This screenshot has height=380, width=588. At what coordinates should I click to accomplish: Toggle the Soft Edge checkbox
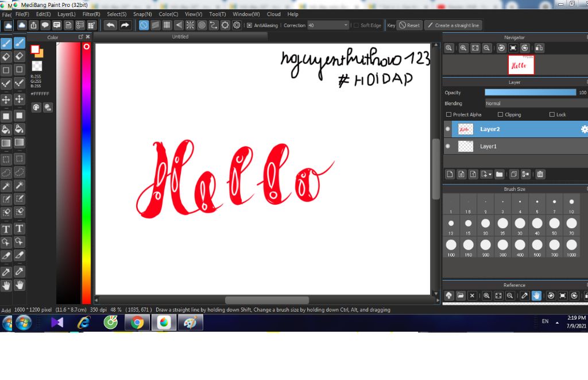point(356,25)
